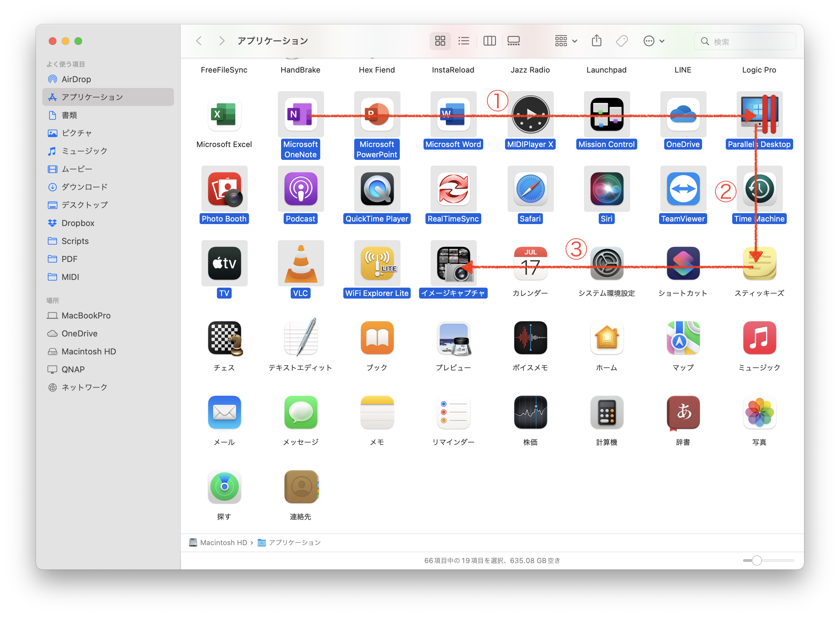The width and height of the screenshot is (840, 617).
Task: Go back with the left chevron
Action: click(199, 41)
